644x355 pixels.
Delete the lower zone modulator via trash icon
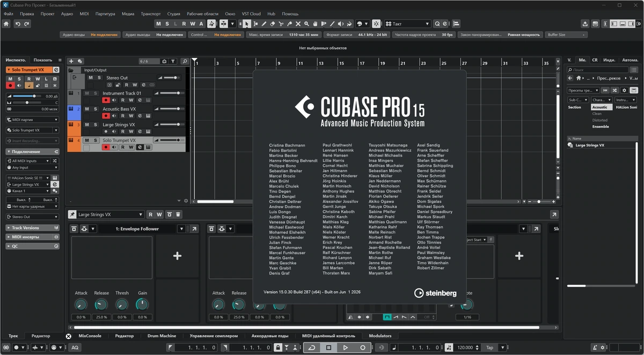(178, 215)
